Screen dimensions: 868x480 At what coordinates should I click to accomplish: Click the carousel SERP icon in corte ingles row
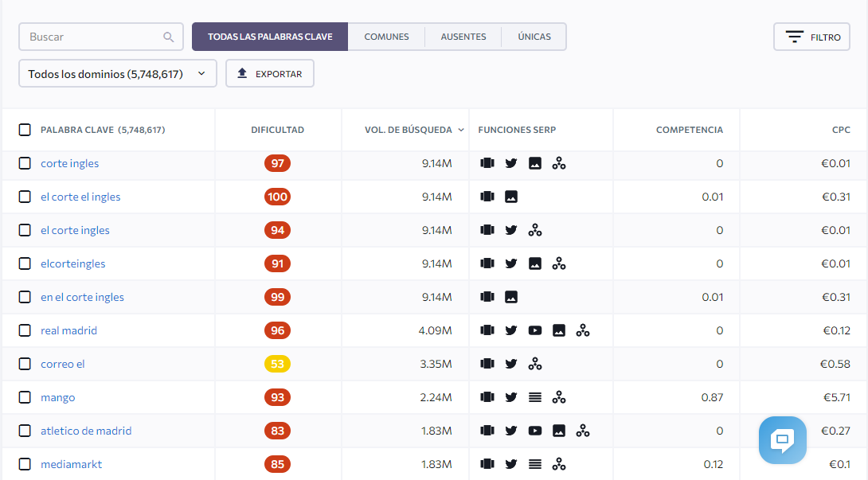click(x=487, y=163)
